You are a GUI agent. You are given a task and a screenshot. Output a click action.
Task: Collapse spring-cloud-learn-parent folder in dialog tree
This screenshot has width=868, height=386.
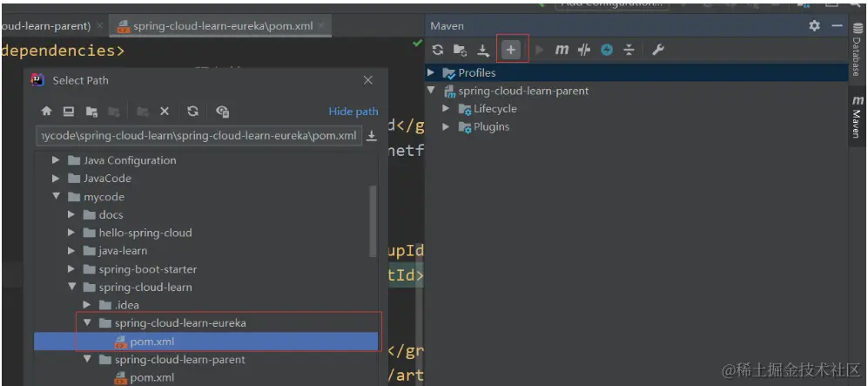click(86, 359)
